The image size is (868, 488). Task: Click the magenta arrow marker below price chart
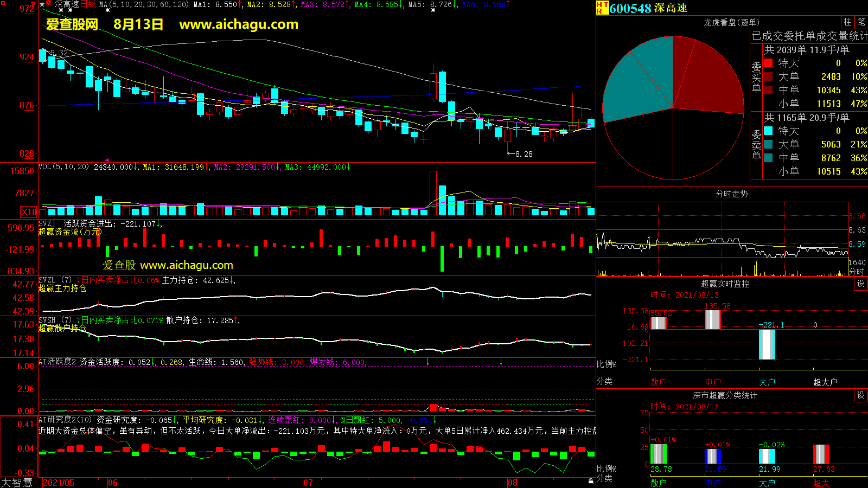(x=107, y=160)
